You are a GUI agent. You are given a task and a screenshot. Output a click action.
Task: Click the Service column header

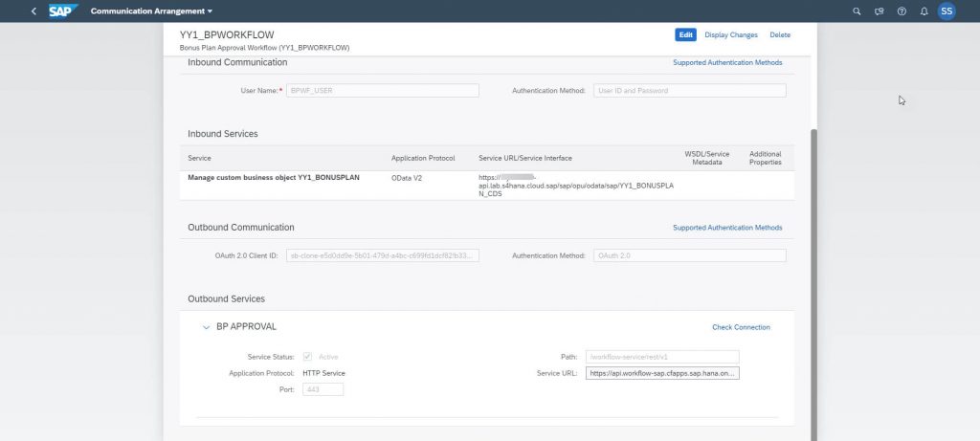coord(199,158)
